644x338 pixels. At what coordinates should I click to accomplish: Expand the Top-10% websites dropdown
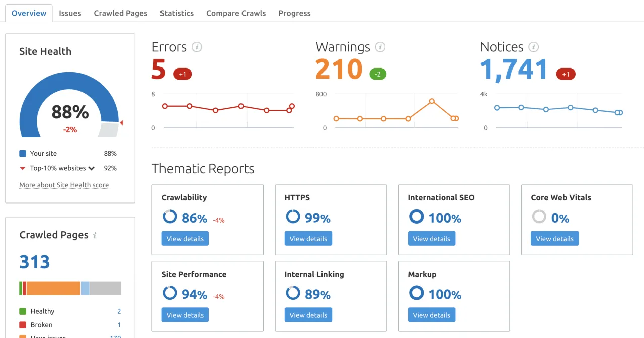pyautogui.click(x=91, y=168)
